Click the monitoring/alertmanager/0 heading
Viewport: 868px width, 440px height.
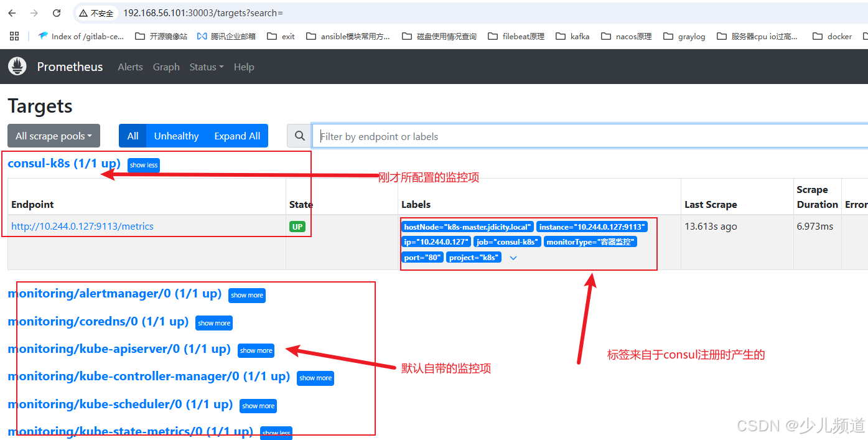click(x=114, y=293)
